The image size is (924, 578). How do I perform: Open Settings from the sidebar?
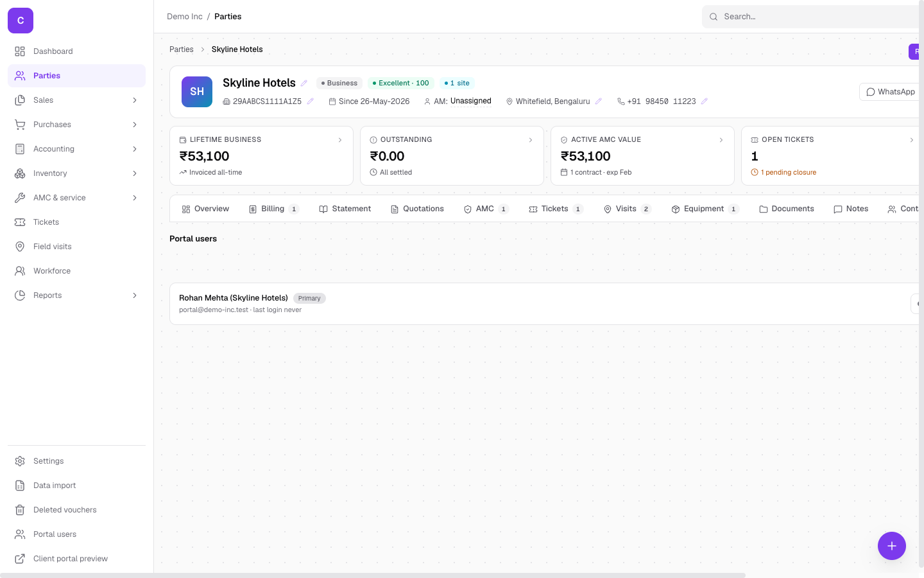click(76, 461)
